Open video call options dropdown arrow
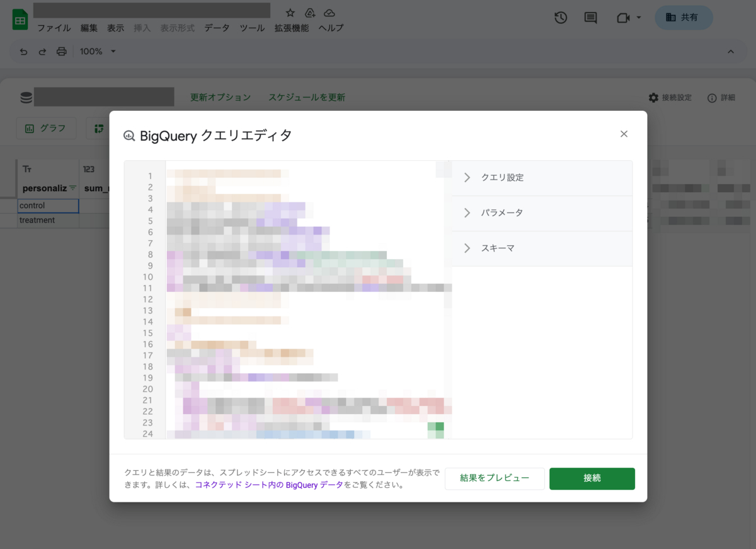 point(639,18)
